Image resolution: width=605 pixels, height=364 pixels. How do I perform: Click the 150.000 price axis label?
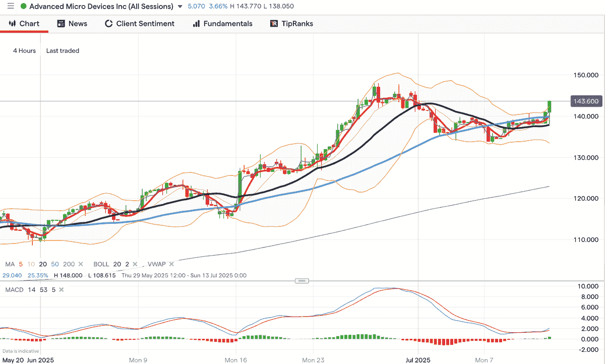(585, 75)
